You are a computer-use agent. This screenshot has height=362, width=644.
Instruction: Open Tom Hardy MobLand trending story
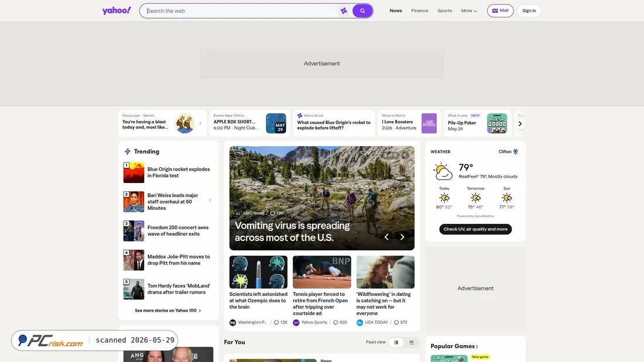coord(179,289)
